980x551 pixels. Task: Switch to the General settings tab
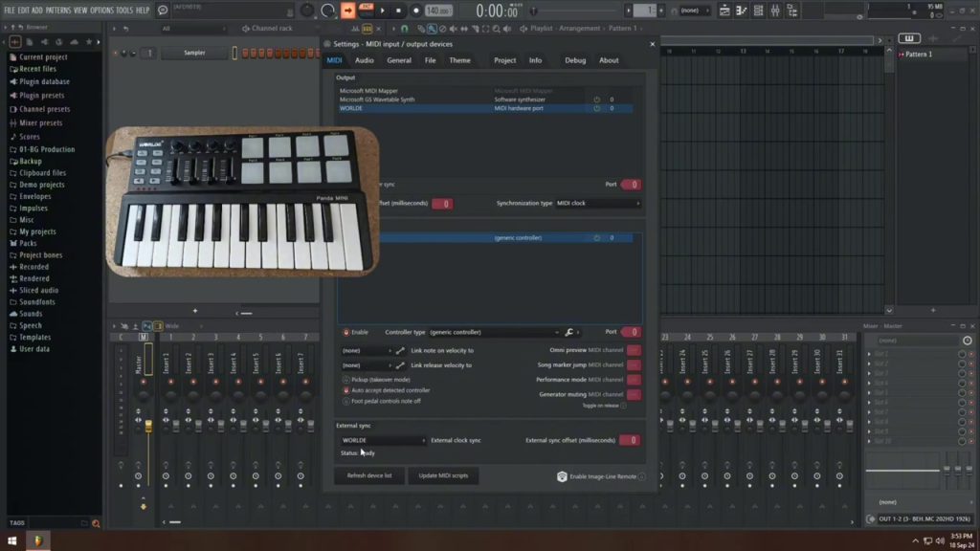point(399,60)
